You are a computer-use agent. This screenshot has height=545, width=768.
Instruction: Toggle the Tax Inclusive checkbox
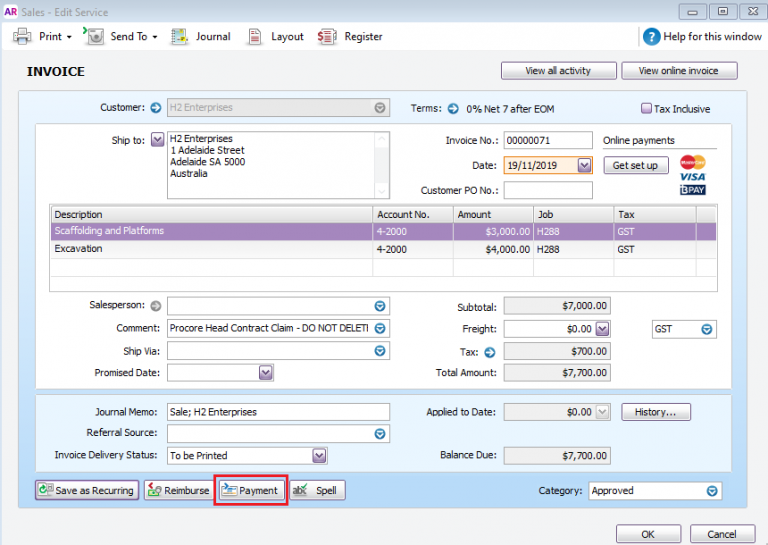point(646,108)
